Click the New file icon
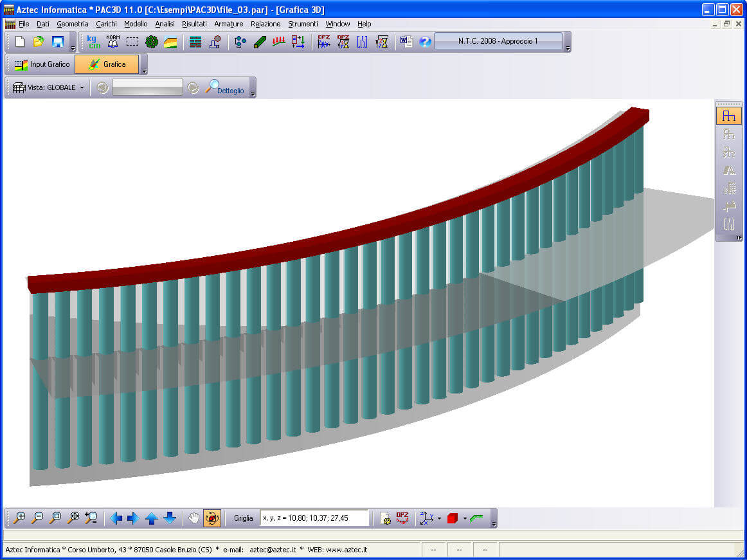The image size is (747, 560). [20, 42]
